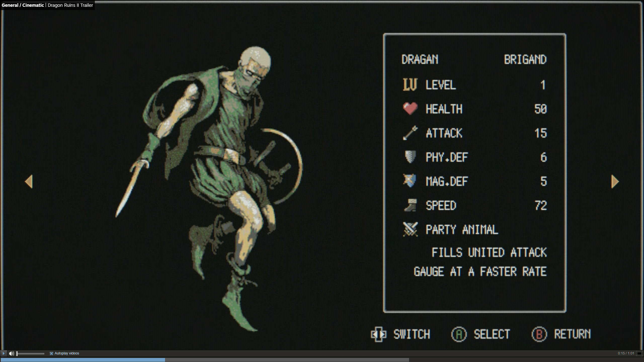Viewport: 644px width, 362px height.
Task: Click the SELECT label
Action: (492, 334)
